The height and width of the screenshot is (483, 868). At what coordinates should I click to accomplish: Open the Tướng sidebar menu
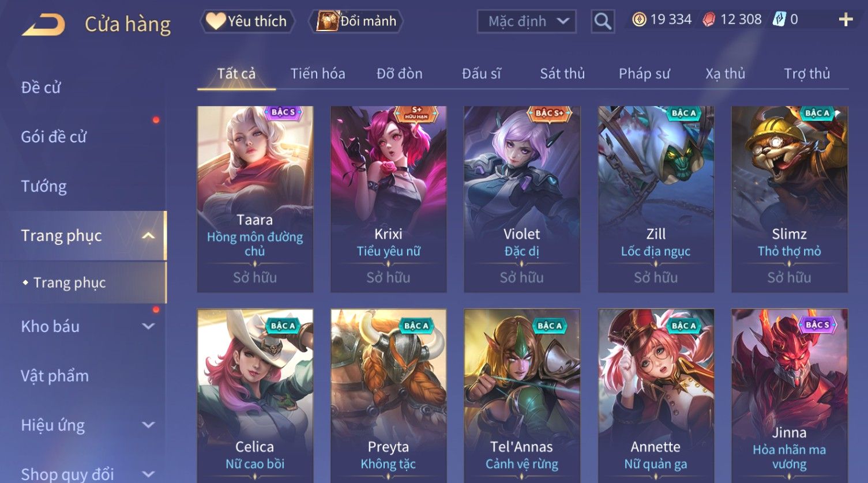pos(44,187)
